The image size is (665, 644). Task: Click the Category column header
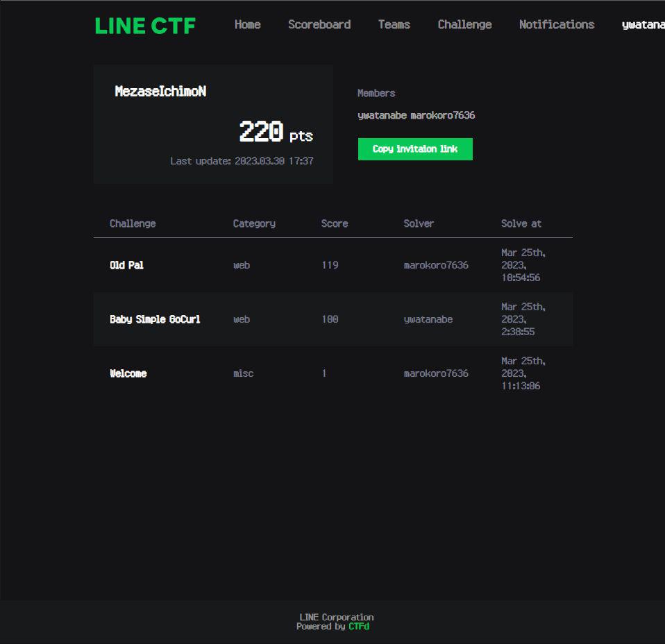pos(254,223)
